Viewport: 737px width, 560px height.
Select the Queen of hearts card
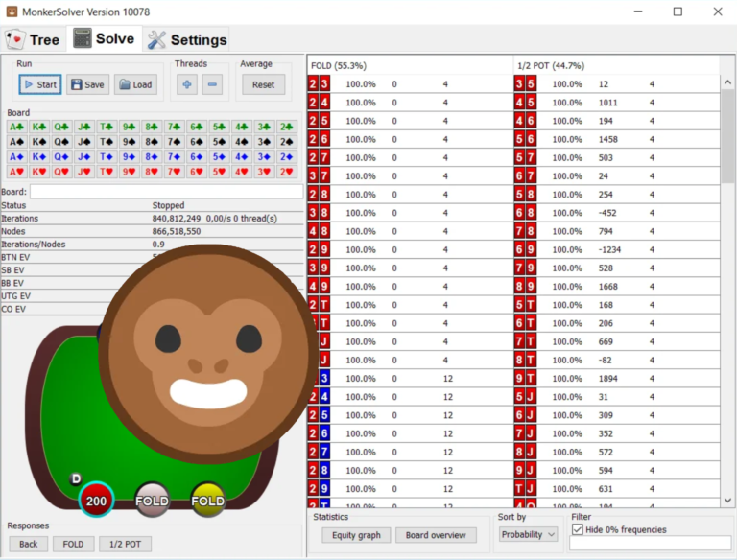coord(61,172)
